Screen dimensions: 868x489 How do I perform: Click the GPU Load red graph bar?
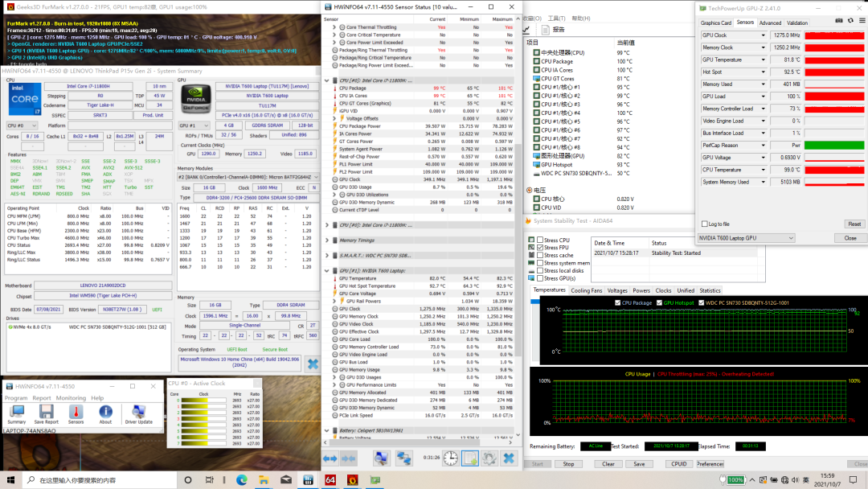tap(834, 97)
